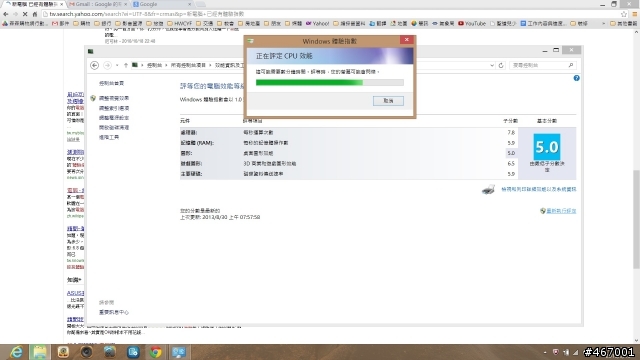Viewport: 640px width, 360px height.
Task: Click the red shield tray icon
Action: point(556,352)
